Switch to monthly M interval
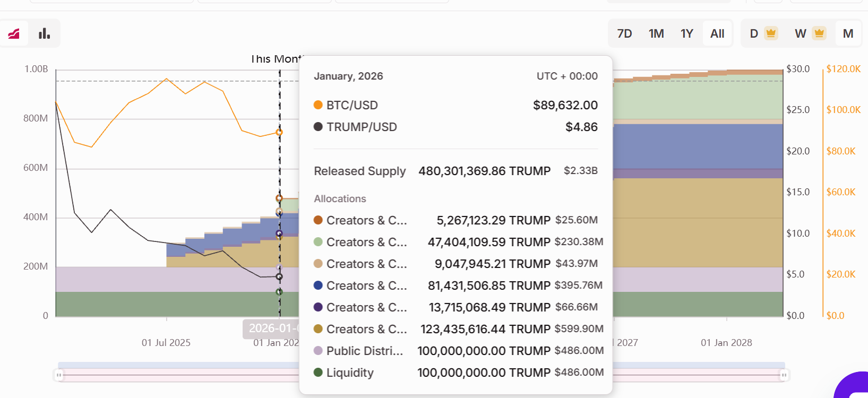 pos(848,33)
